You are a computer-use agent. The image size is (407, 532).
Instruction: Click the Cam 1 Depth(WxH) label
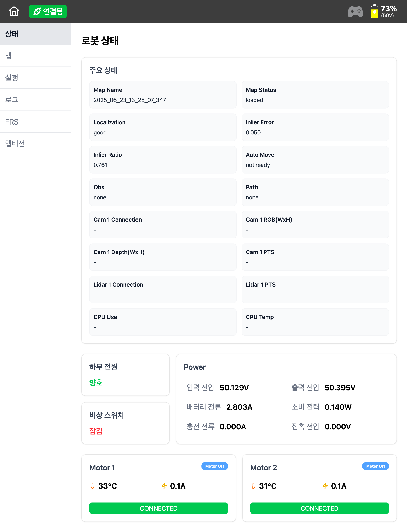119,252
